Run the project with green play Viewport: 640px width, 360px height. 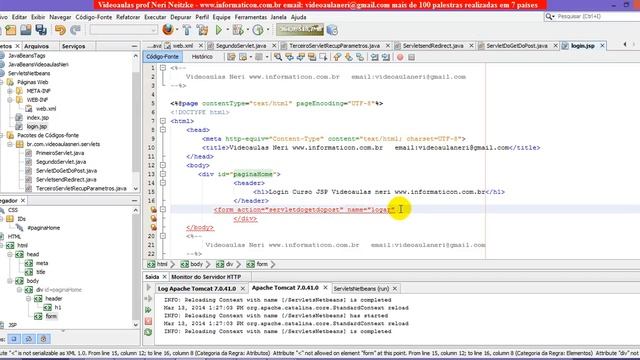219,30
